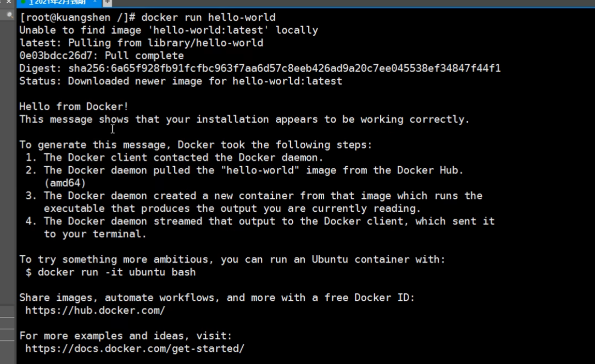Click the 'Status: Downloaded newer image' line
The image size is (595, 364).
coord(181,81)
